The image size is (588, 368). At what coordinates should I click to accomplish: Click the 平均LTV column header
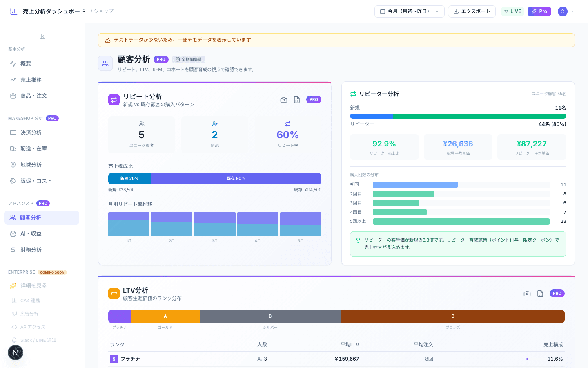pos(350,345)
